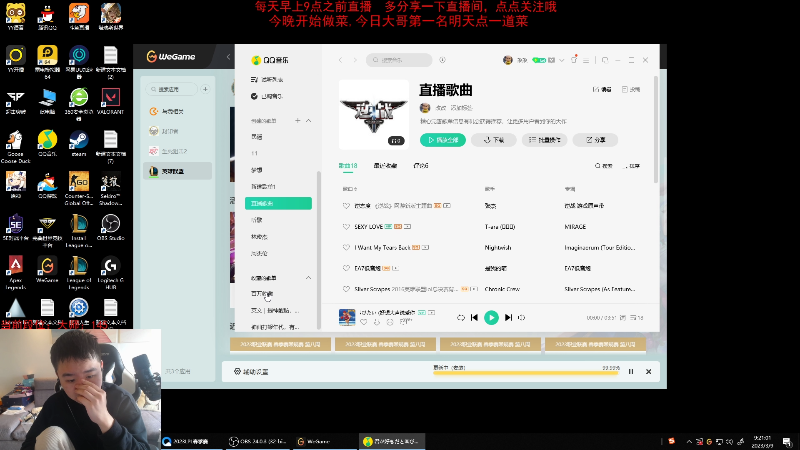
Task: Open MV icon beside I Want My Tears Back
Action: [x=426, y=247]
